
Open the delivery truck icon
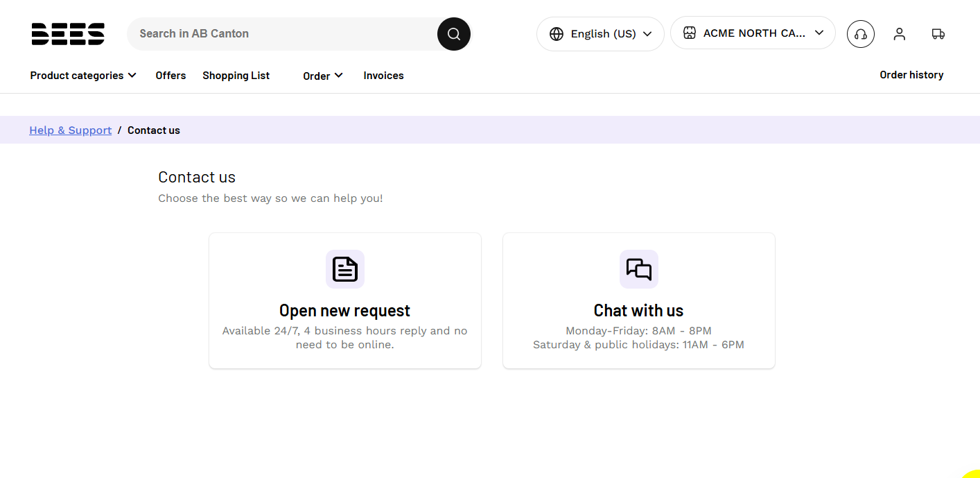coord(938,34)
